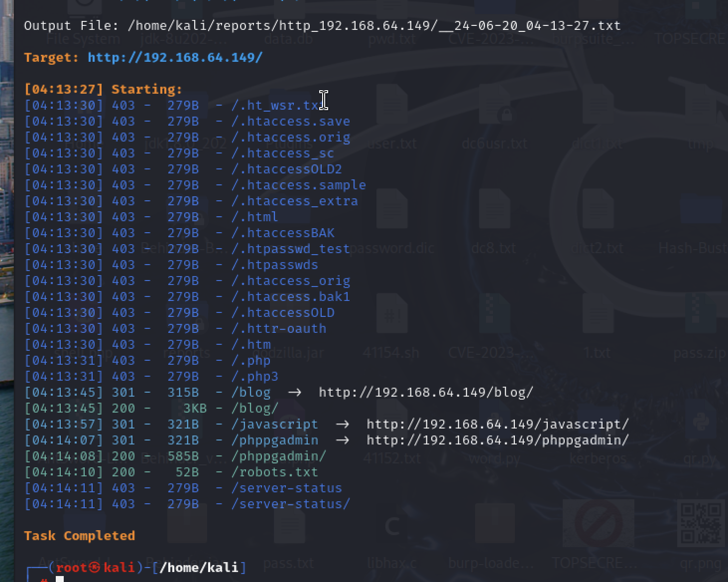Click the /phppgadmin/ 200 result line

tap(175, 456)
